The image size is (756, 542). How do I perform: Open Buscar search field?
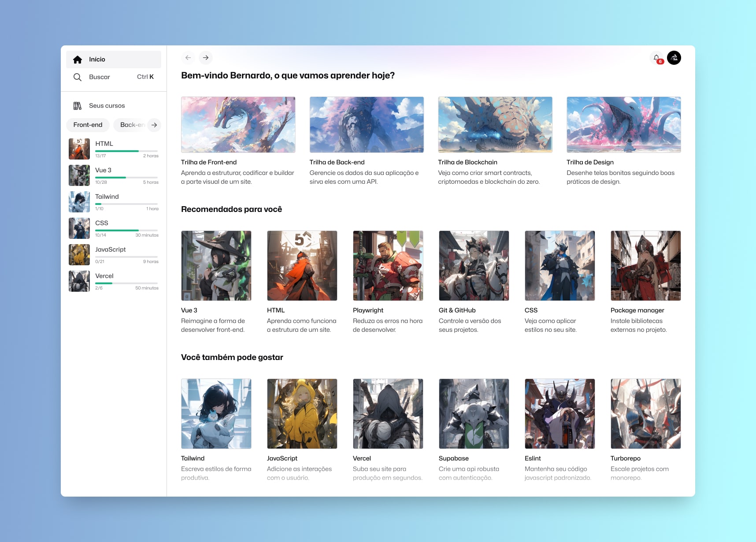pos(114,77)
